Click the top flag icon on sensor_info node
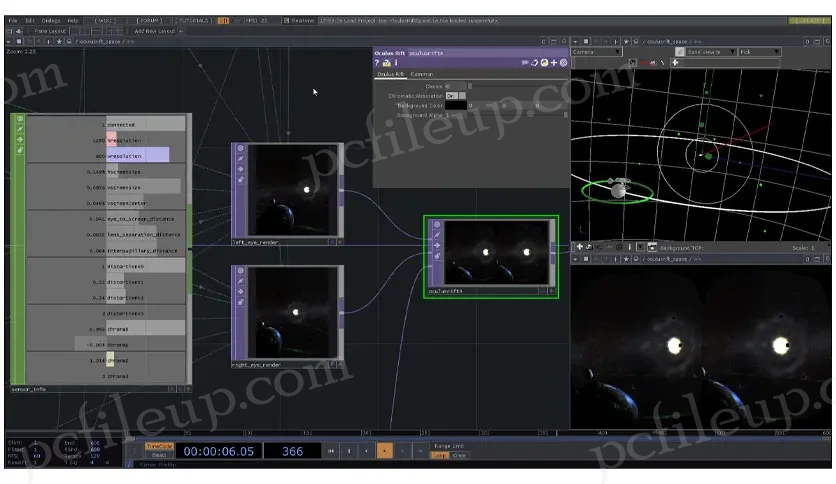836x484 pixels. pyautogui.click(x=18, y=120)
